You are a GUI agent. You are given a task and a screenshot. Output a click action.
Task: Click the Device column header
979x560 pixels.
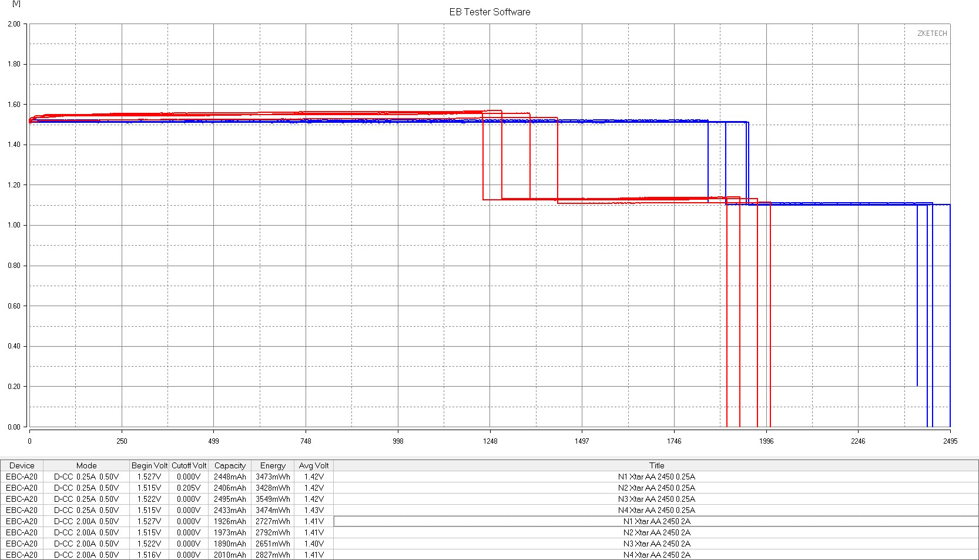22,465
